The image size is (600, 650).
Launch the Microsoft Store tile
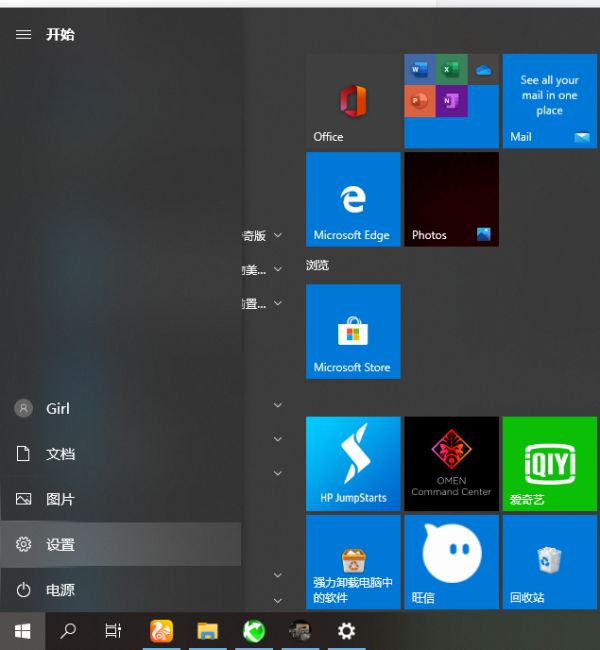coord(352,331)
